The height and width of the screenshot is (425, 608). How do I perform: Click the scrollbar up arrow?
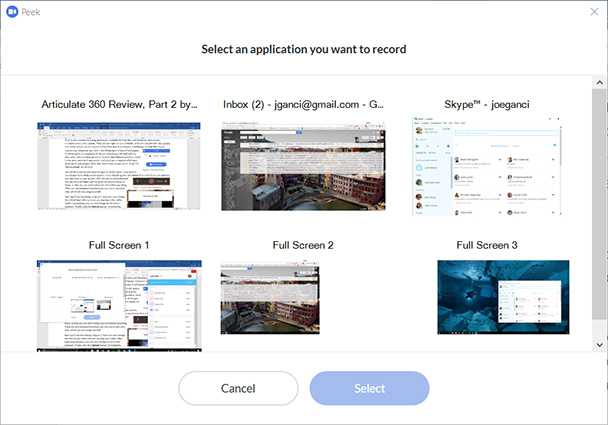point(599,80)
